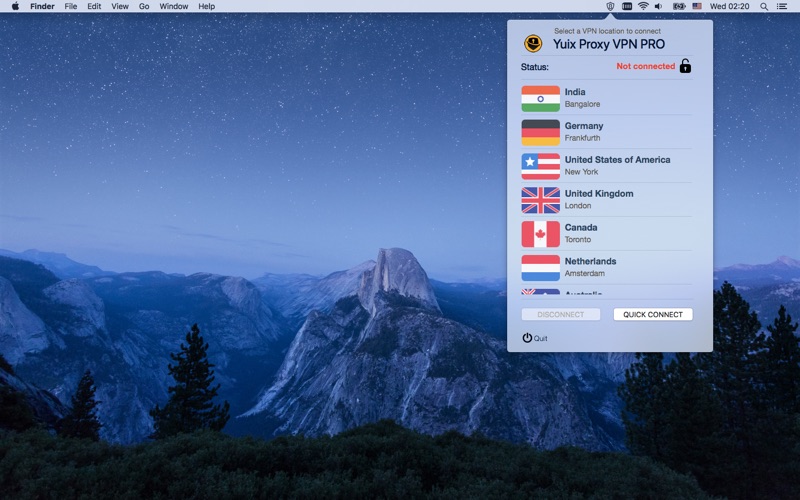The height and width of the screenshot is (500, 800).
Task: Open the View menu
Action: pos(120,6)
